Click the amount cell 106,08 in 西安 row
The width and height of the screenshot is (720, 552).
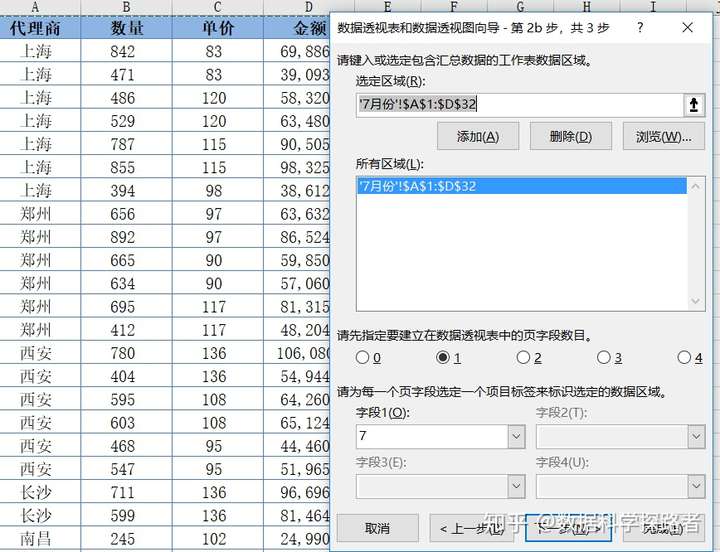coord(297,353)
